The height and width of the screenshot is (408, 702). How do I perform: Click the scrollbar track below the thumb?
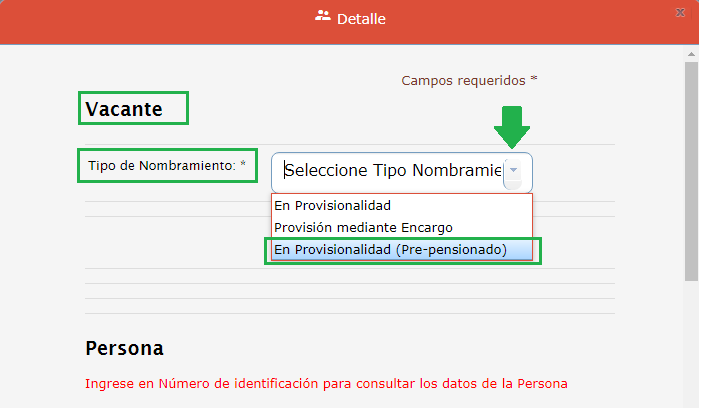[691, 340]
